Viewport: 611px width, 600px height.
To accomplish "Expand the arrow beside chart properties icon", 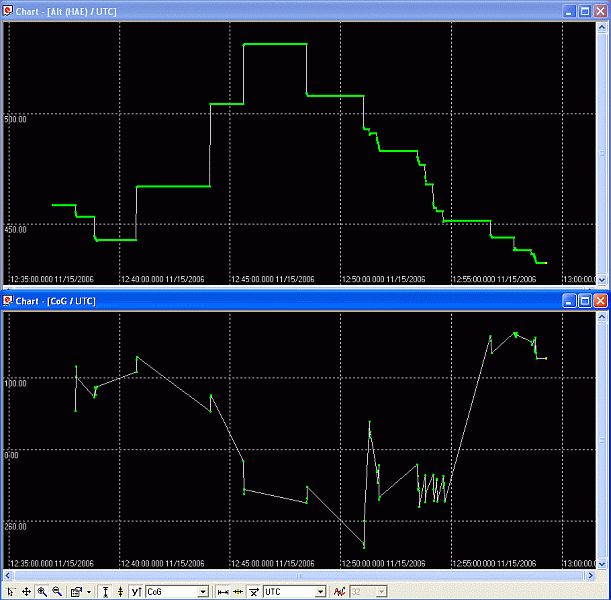I will pyautogui.click(x=88, y=591).
